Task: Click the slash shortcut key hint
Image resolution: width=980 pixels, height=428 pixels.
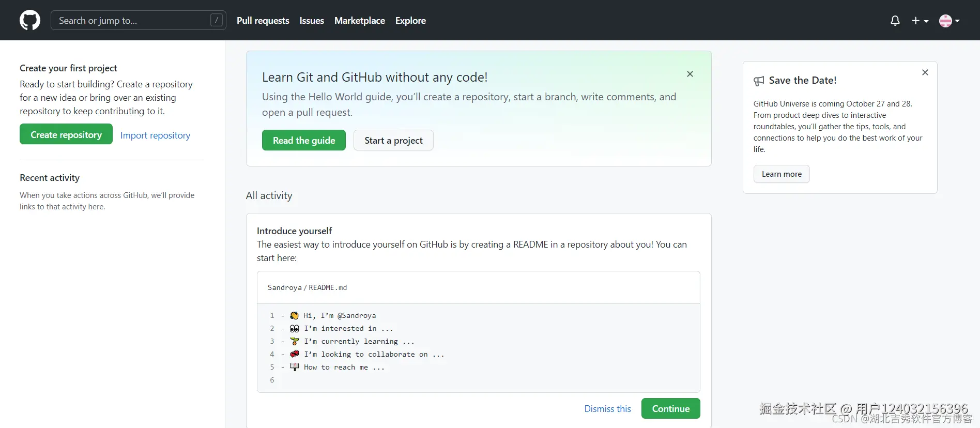Action: point(217,20)
